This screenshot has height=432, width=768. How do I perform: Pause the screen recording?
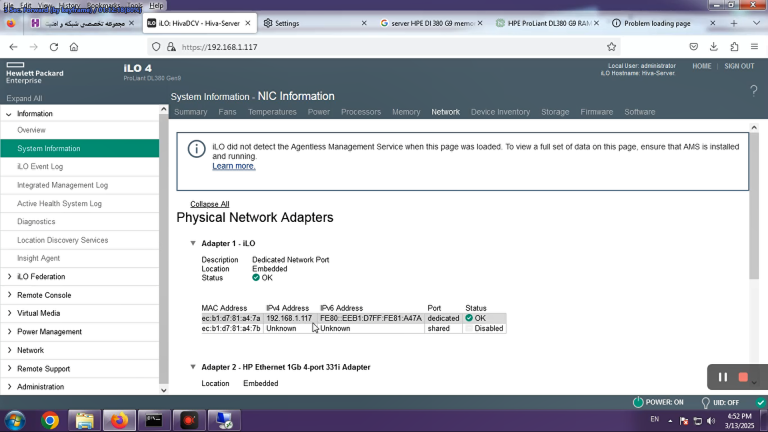pos(723,377)
